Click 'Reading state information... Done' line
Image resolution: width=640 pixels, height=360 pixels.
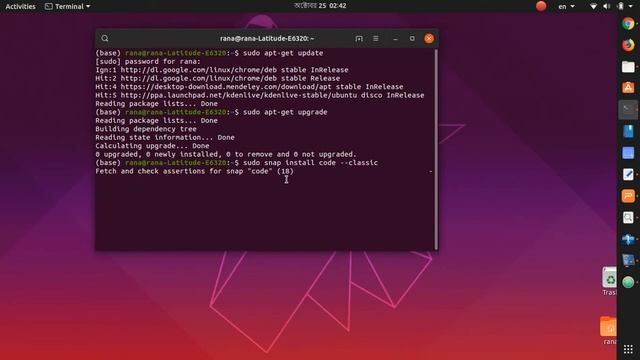(165, 138)
